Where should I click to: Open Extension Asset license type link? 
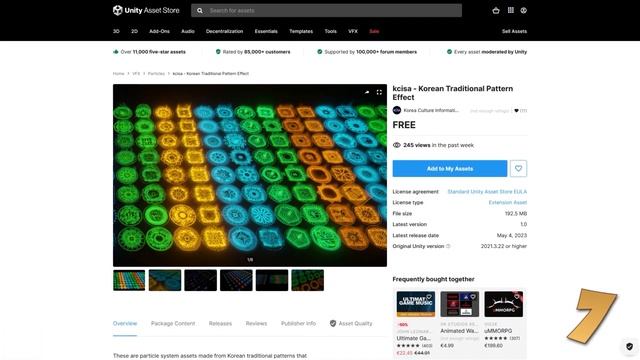point(508,202)
